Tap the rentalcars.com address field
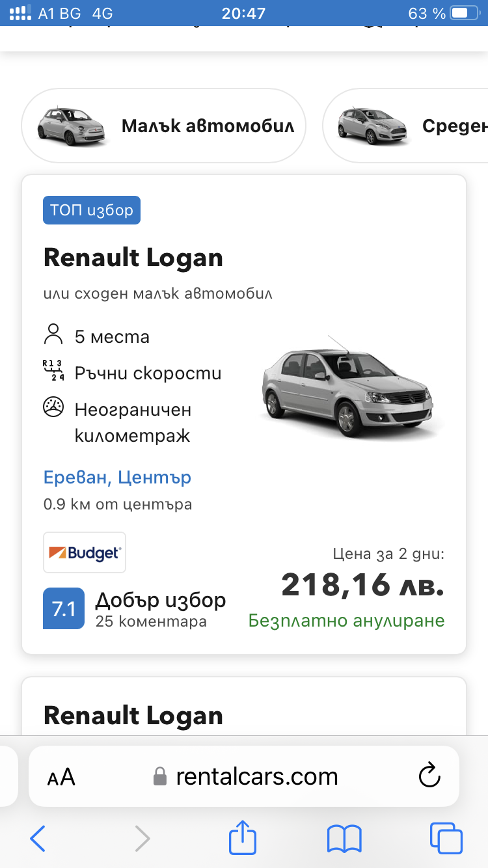 pos(256,776)
